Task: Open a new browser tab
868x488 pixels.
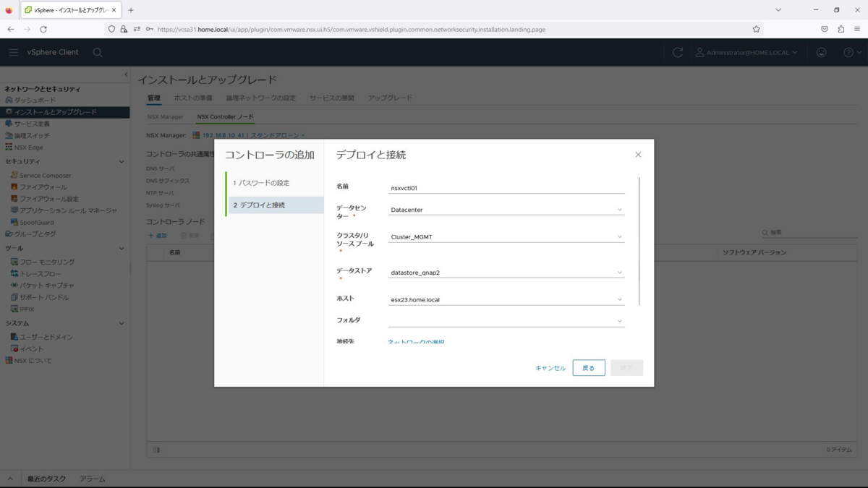Action: [x=131, y=10]
